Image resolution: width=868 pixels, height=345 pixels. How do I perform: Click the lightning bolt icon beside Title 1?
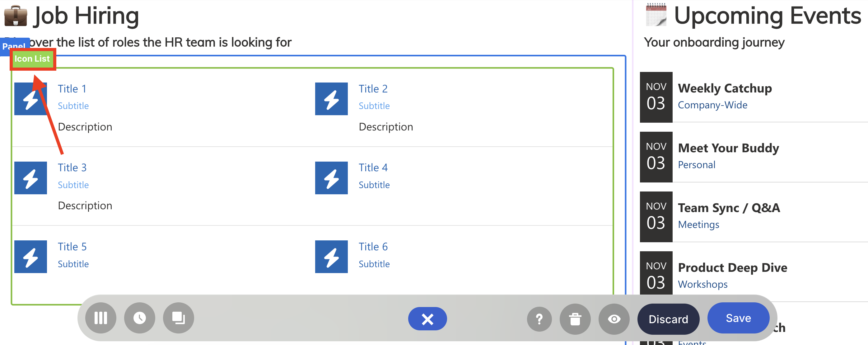pos(31,99)
